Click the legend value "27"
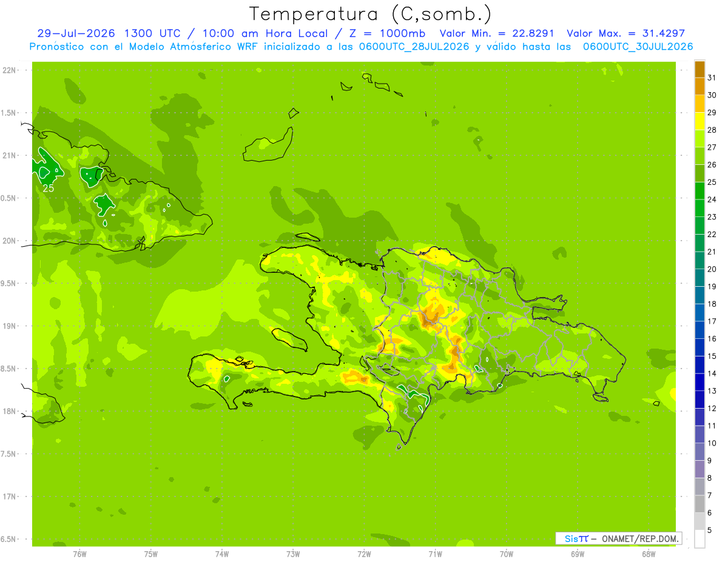Screen dimensions: 728x562 point(712,147)
